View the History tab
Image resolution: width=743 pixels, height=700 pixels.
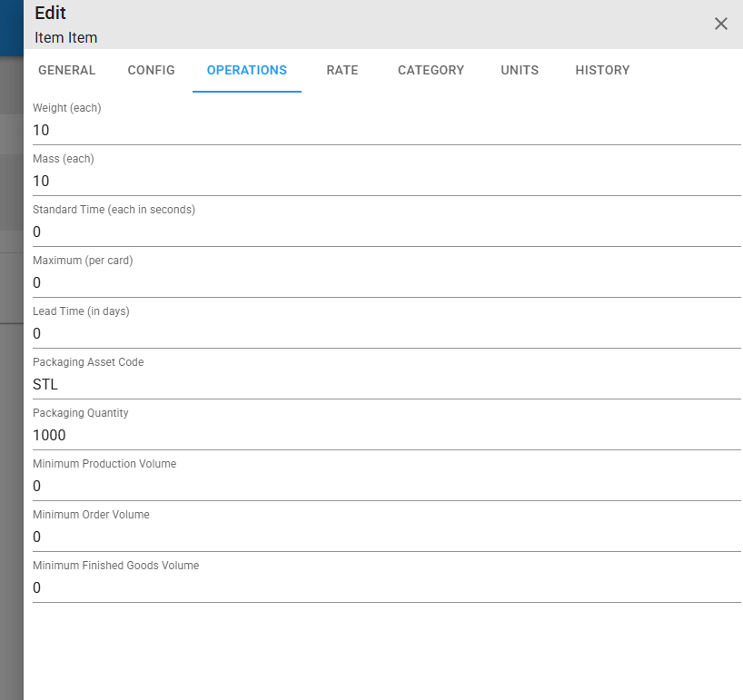pyautogui.click(x=602, y=70)
